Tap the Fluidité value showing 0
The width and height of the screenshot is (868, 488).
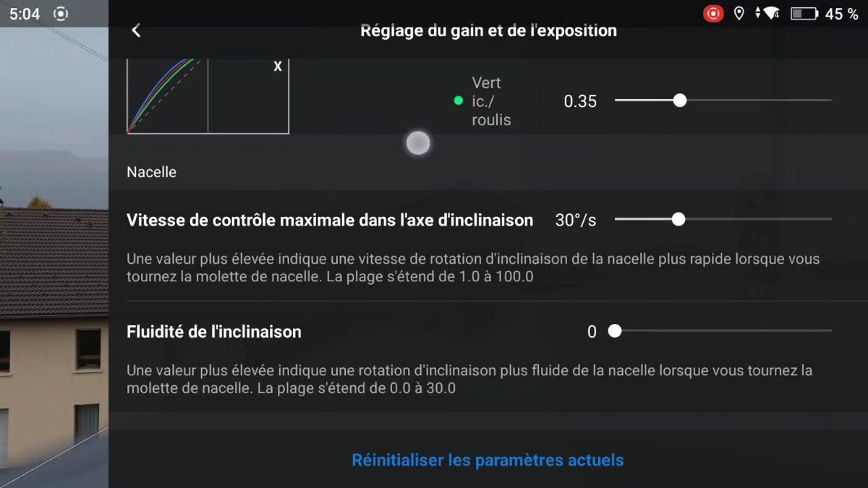pos(592,332)
